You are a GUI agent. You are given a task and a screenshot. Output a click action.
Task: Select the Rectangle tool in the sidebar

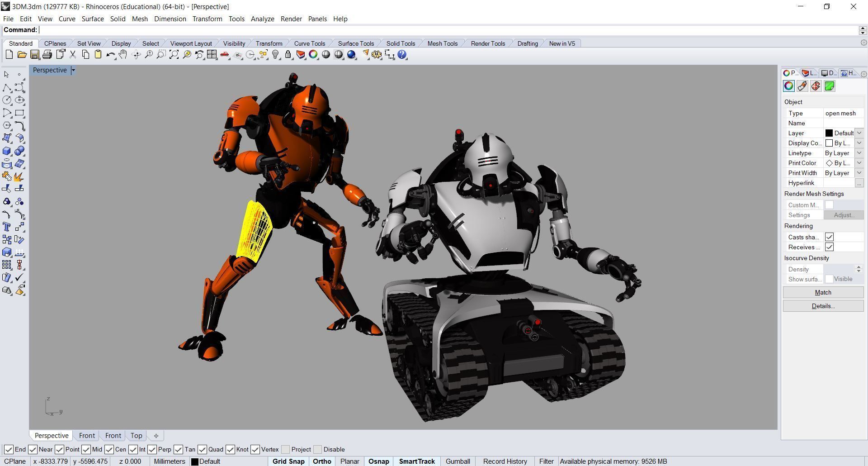click(19, 113)
